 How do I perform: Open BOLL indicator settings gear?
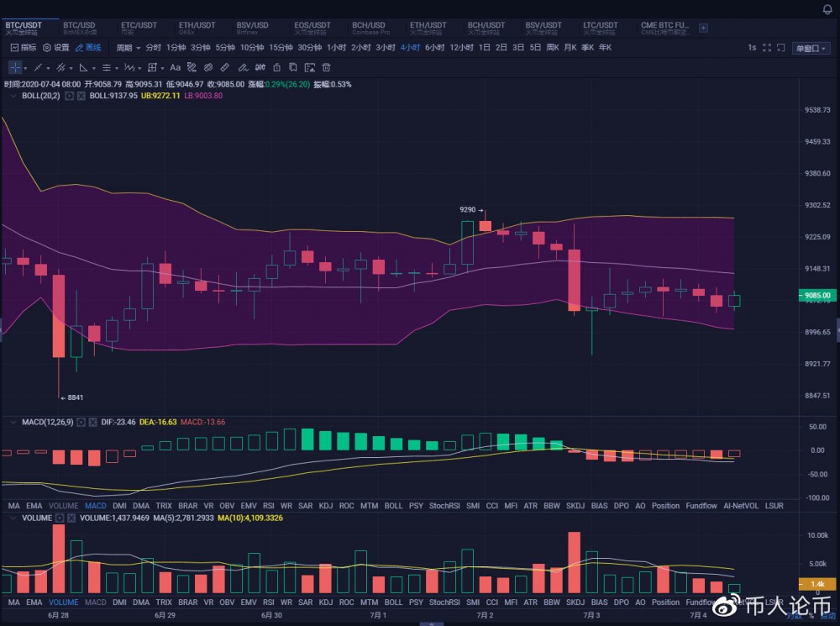(x=70, y=97)
